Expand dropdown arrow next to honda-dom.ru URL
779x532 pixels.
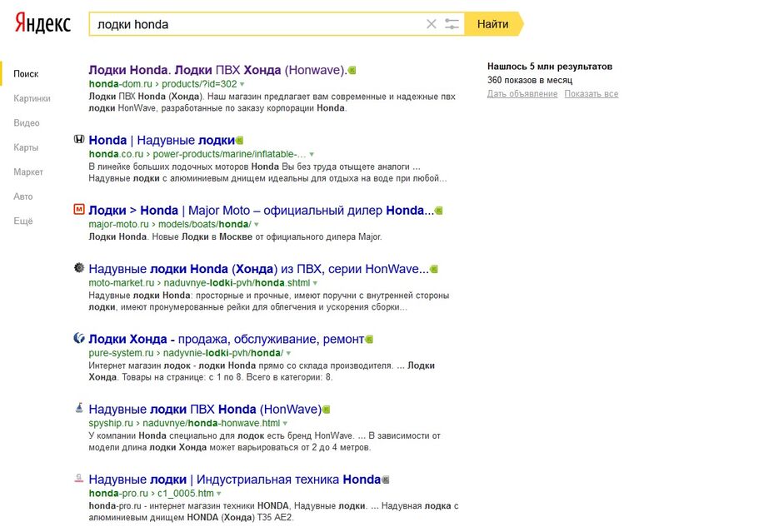[242, 84]
